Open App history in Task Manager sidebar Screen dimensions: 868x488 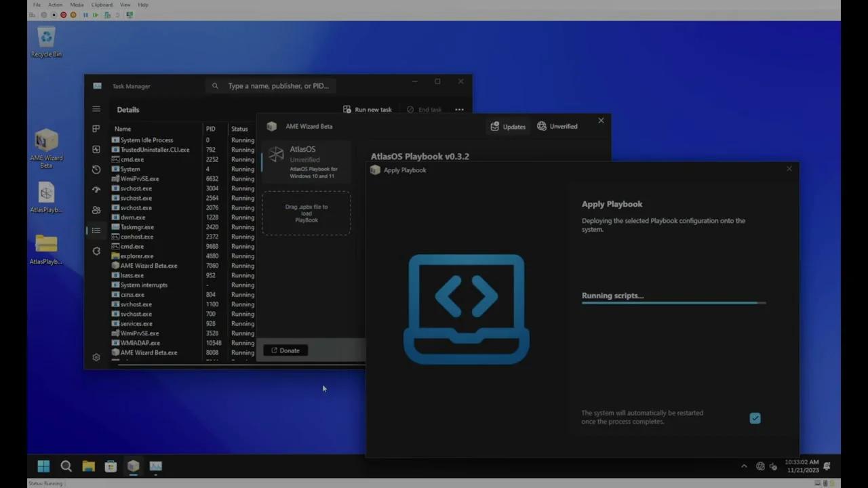click(x=96, y=169)
